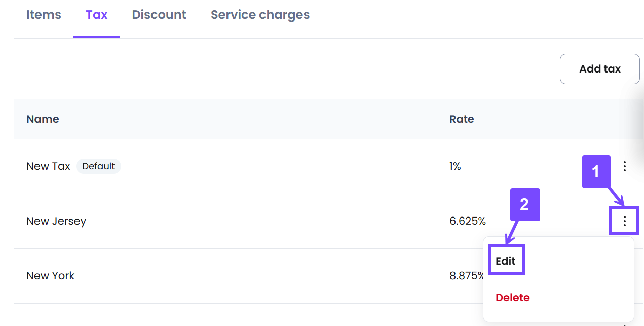Click the Rate column header
Image resolution: width=644 pixels, height=326 pixels.
tap(462, 119)
